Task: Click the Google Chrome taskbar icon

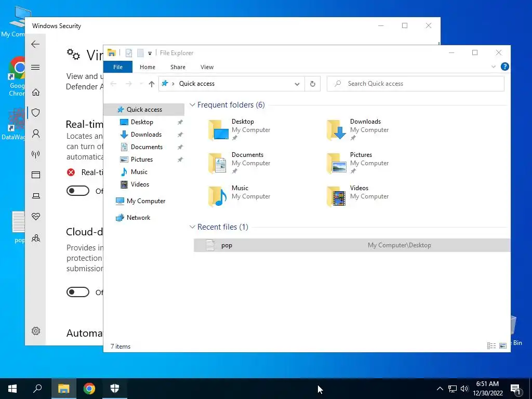Action: pos(89,389)
